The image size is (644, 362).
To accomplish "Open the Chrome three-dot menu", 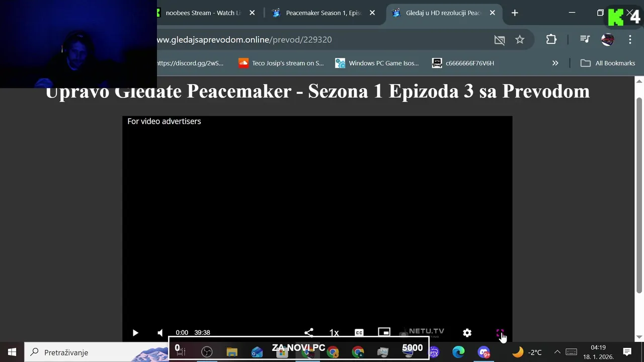I will pyautogui.click(x=630, y=40).
